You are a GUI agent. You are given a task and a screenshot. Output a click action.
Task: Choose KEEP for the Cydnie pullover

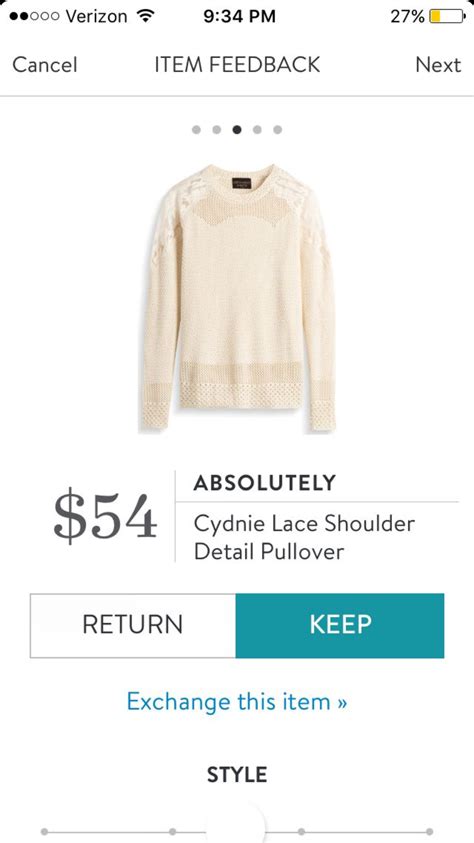(340, 625)
